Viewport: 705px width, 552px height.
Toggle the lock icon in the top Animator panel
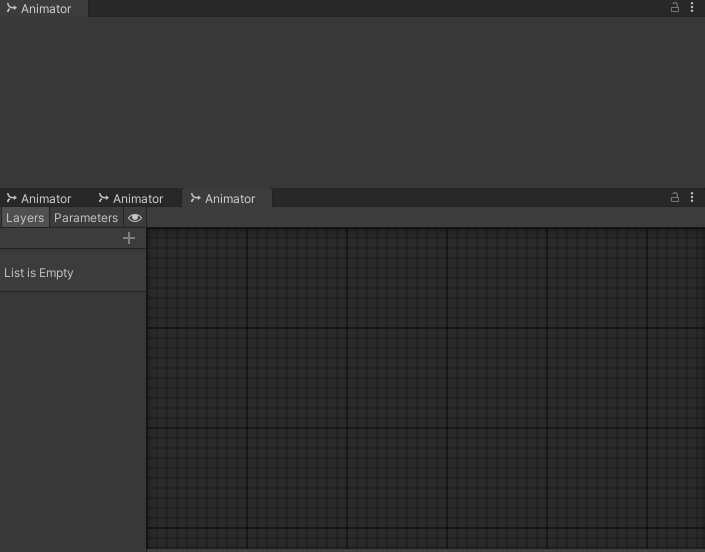(x=674, y=7)
